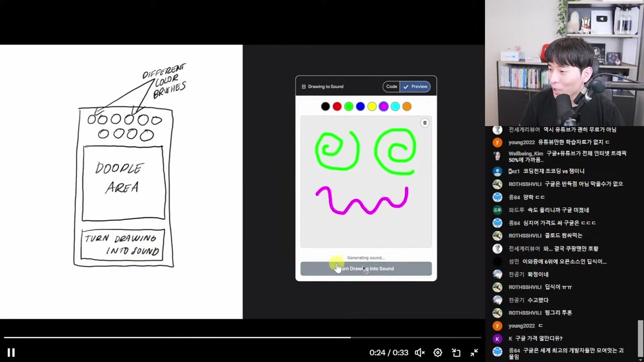Open the video settings gear
Image resolution: width=644 pixels, height=362 pixels.
coord(438,353)
